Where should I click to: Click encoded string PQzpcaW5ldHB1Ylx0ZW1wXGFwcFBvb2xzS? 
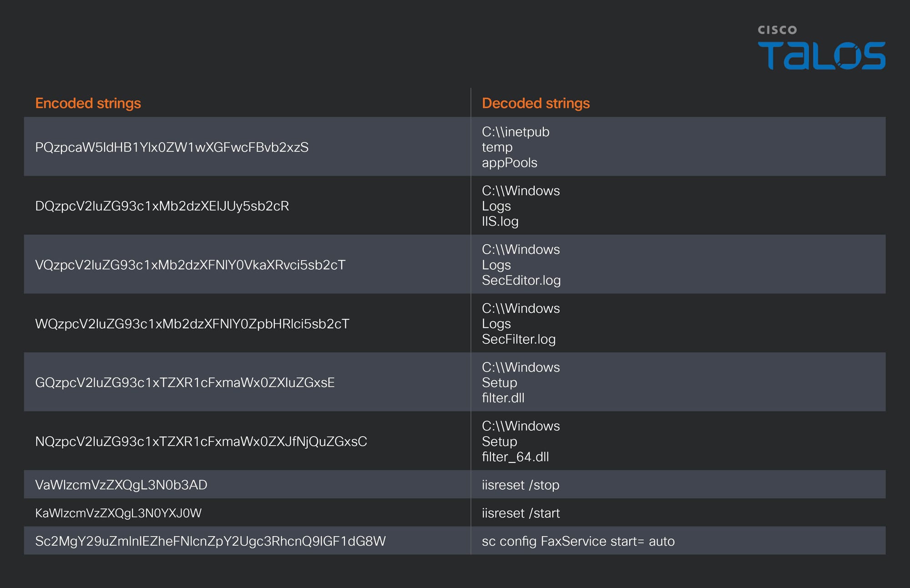(172, 147)
